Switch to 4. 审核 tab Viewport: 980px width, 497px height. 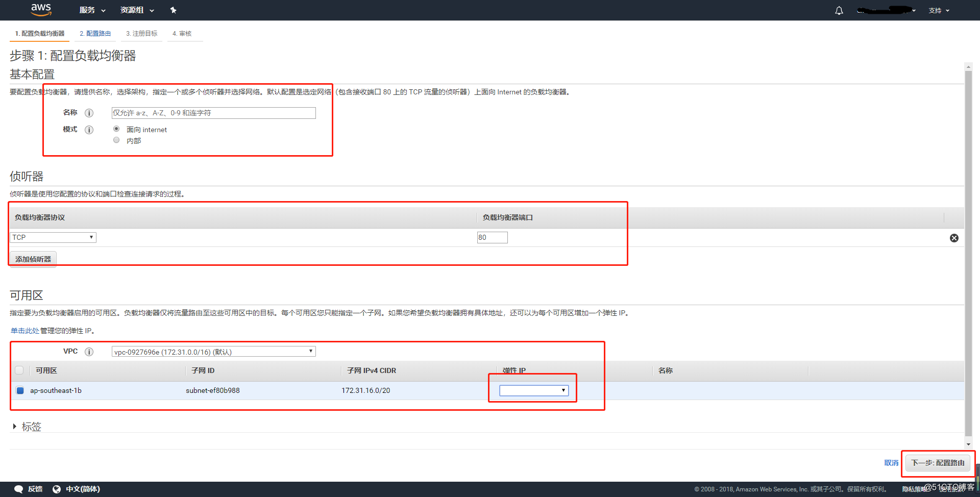click(182, 34)
